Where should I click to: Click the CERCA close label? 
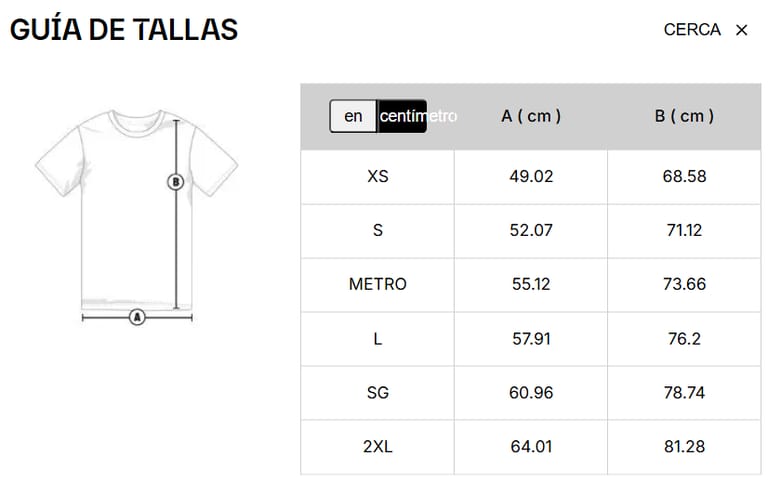tap(692, 30)
